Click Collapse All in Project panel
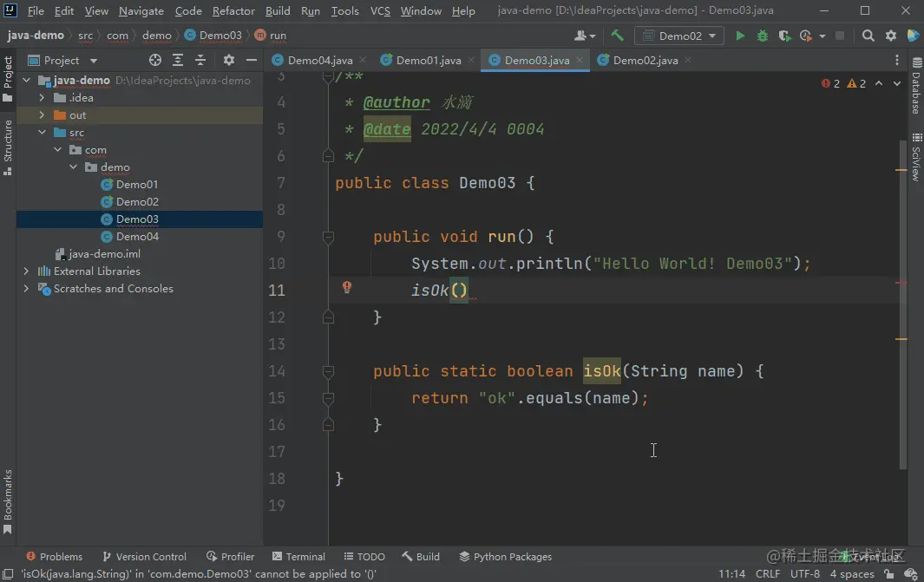 pos(200,60)
